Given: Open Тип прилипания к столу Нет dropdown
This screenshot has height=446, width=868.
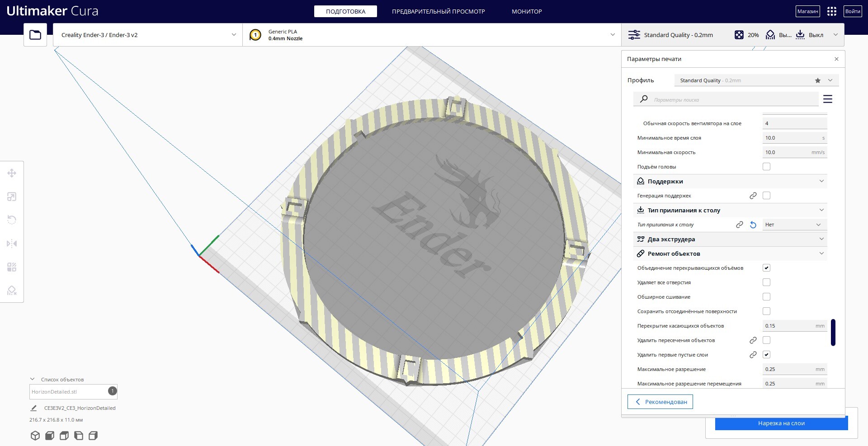Looking at the screenshot, I should pos(794,225).
